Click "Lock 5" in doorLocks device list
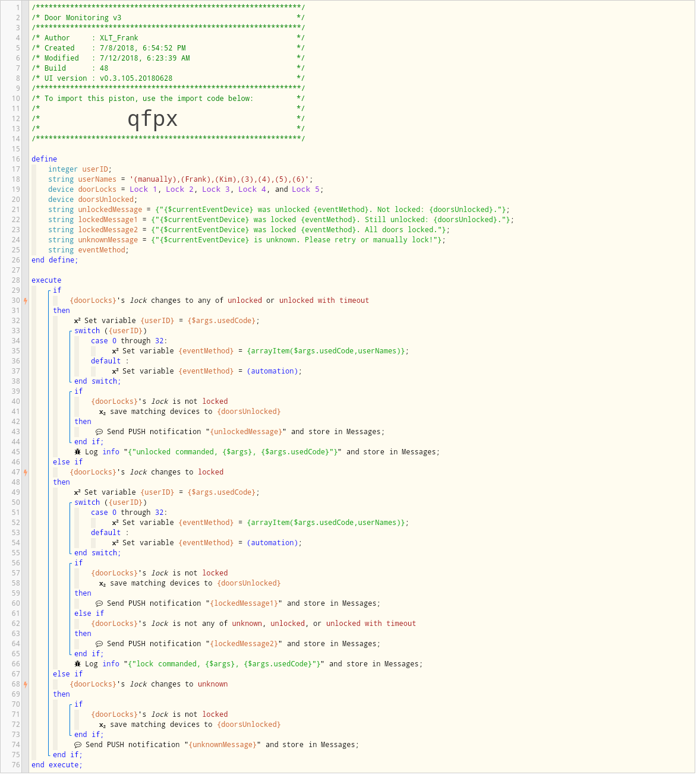Image resolution: width=700 pixels, height=778 pixels. [x=306, y=189]
